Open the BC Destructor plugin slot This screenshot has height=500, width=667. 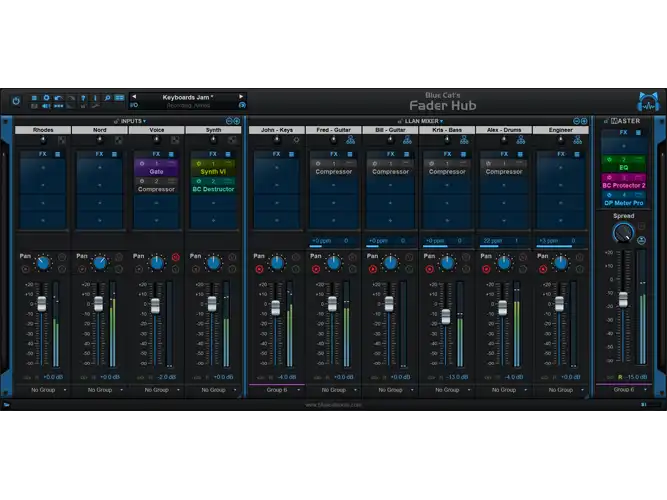click(213, 186)
